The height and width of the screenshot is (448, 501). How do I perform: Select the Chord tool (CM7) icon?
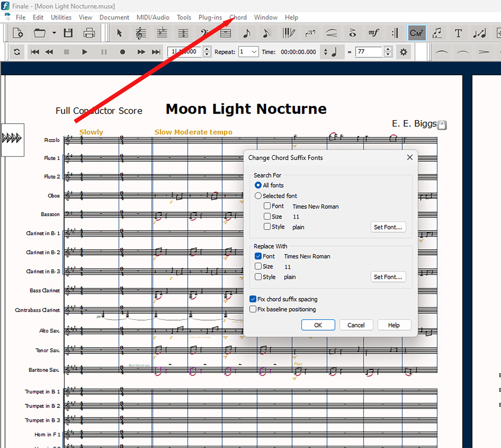(x=416, y=33)
